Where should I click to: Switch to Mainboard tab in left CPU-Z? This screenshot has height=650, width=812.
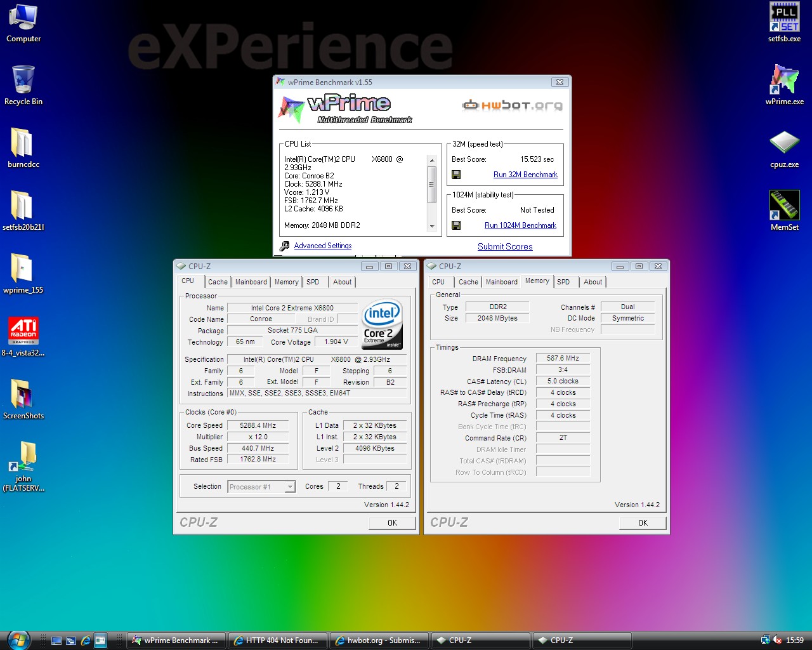[x=251, y=282]
